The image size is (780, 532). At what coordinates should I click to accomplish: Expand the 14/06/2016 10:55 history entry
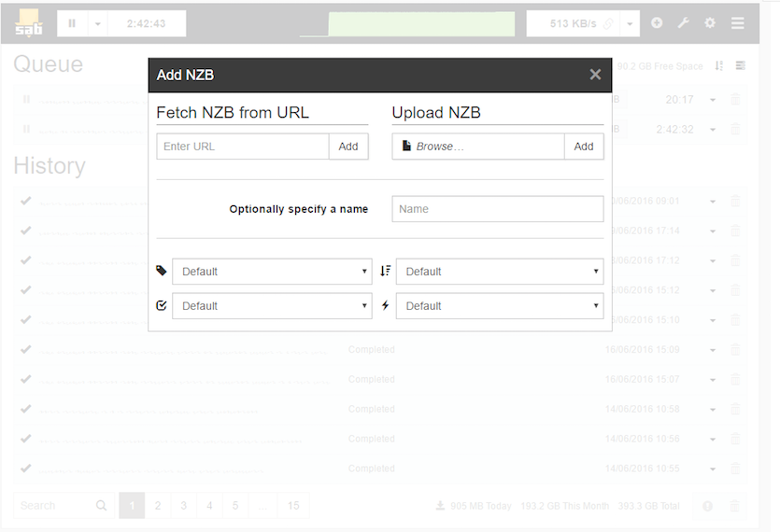click(713, 469)
